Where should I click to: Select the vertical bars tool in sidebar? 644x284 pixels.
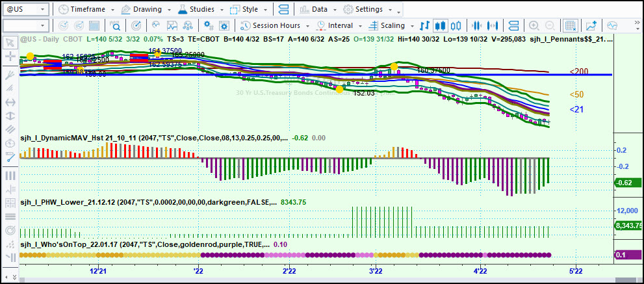pos(10,175)
